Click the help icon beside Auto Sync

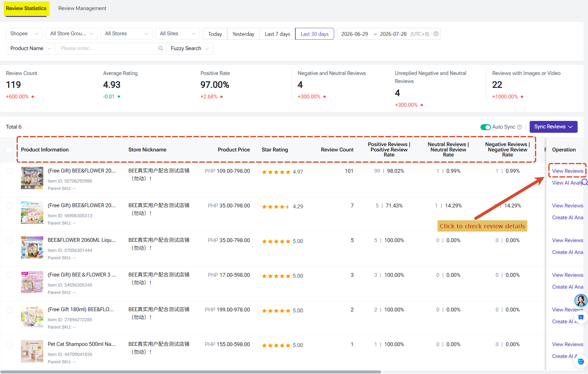pyautogui.click(x=519, y=127)
